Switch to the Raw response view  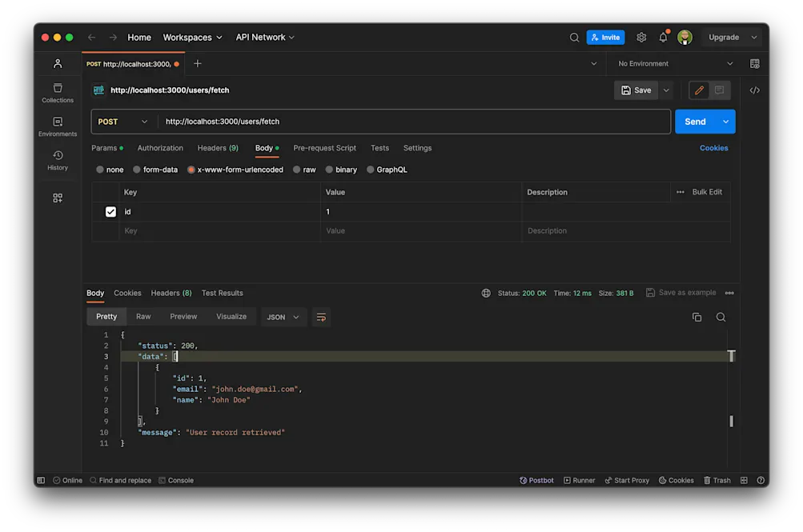pyautogui.click(x=143, y=316)
